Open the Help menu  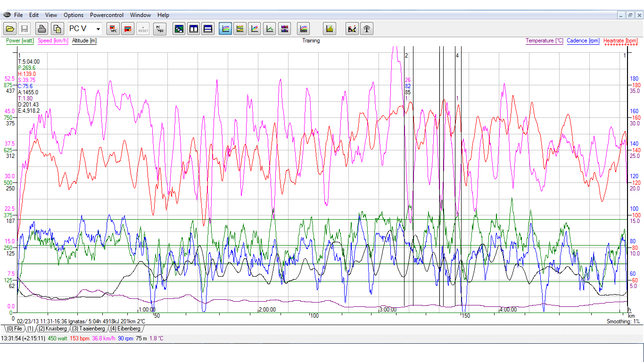(x=163, y=15)
